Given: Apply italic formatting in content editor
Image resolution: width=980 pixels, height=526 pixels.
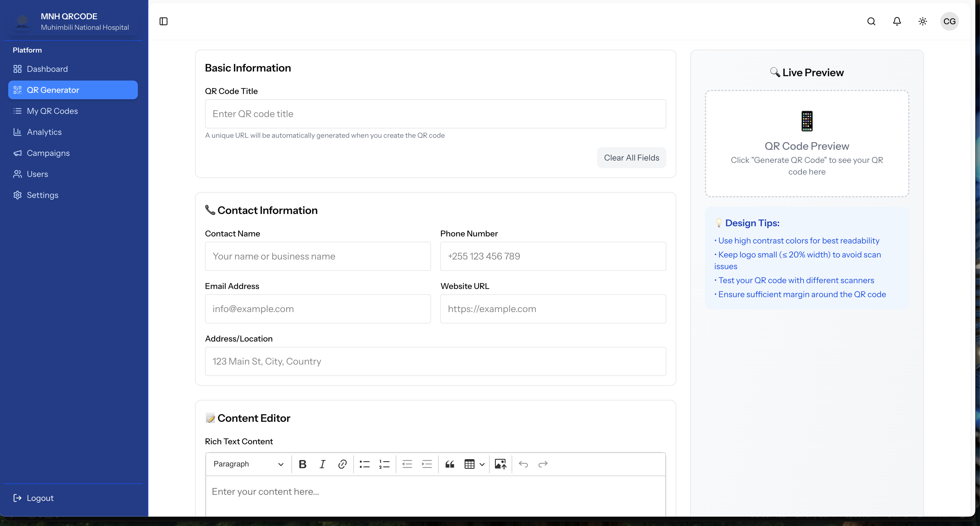Looking at the screenshot, I should [x=322, y=464].
